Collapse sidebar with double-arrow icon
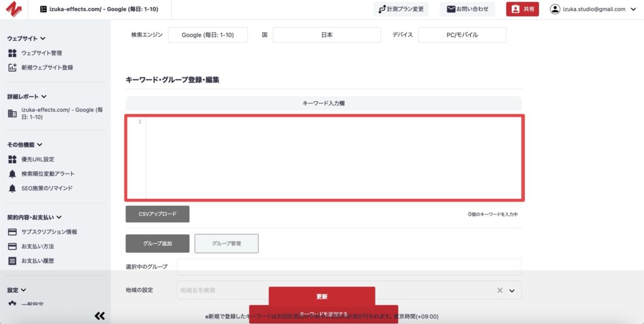Screen dimensions: 644x324 99,316
